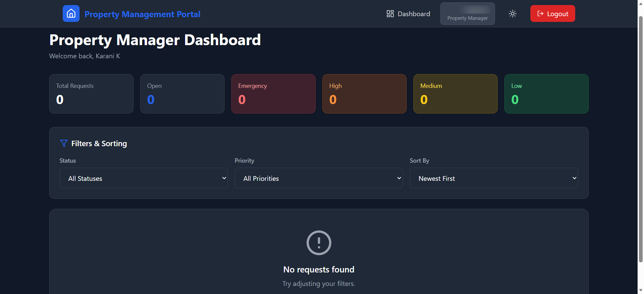The height and width of the screenshot is (294, 644).
Task: Click the Welcome back, Karani K text
Action: point(85,56)
